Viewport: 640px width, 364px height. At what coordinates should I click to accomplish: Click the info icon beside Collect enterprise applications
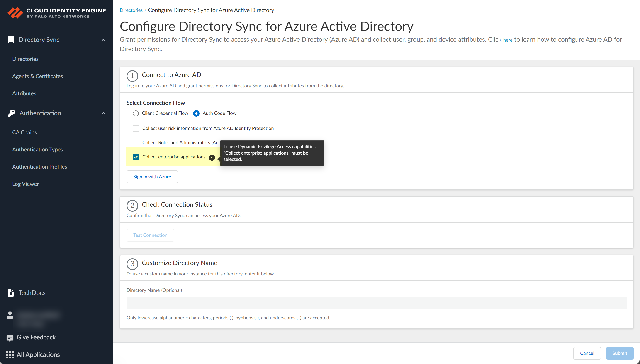212,158
